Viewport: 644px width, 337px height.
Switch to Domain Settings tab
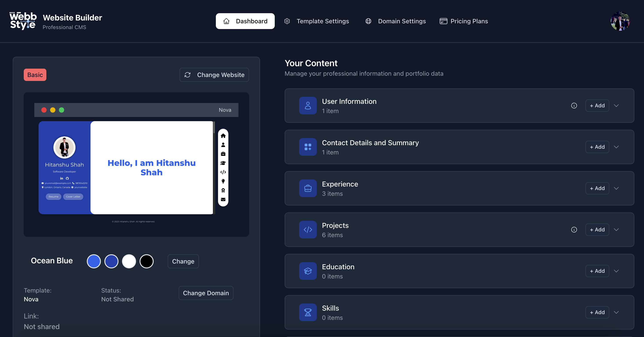pos(395,21)
